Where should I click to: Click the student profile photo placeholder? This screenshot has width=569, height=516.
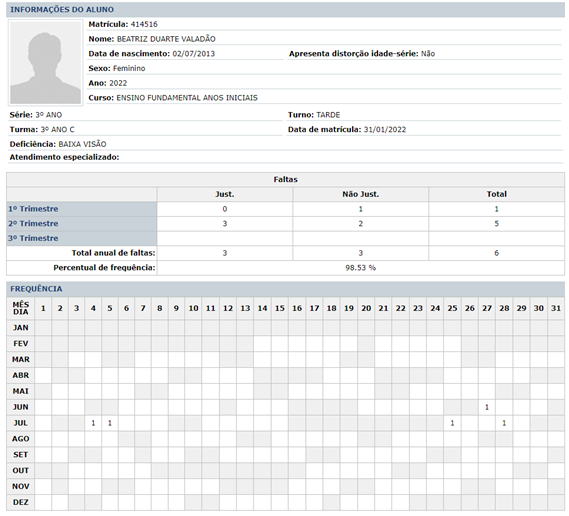(45, 62)
